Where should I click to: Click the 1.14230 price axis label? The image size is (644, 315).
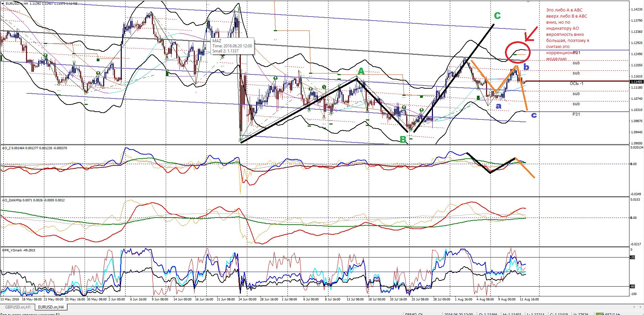(x=637, y=9)
